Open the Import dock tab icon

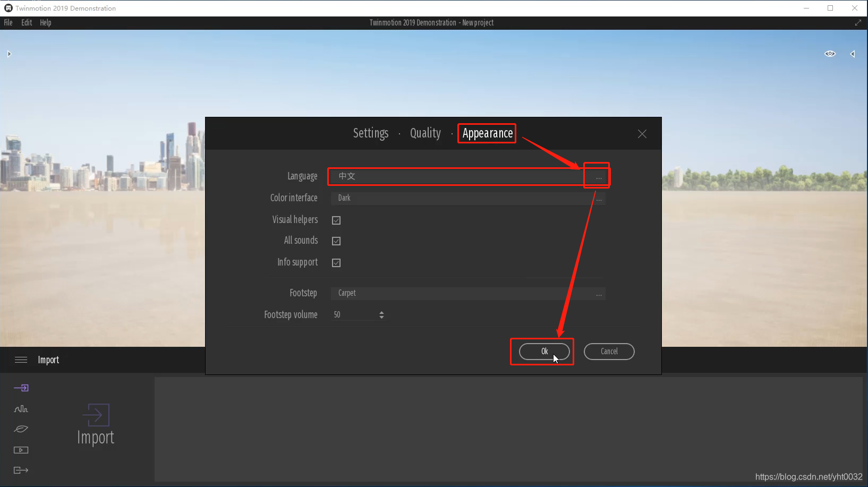[x=21, y=388]
